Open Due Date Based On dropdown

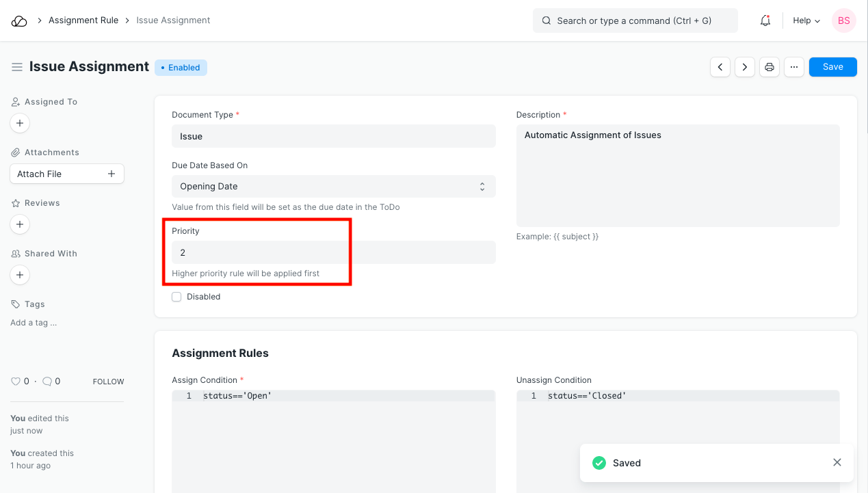[333, 187]
